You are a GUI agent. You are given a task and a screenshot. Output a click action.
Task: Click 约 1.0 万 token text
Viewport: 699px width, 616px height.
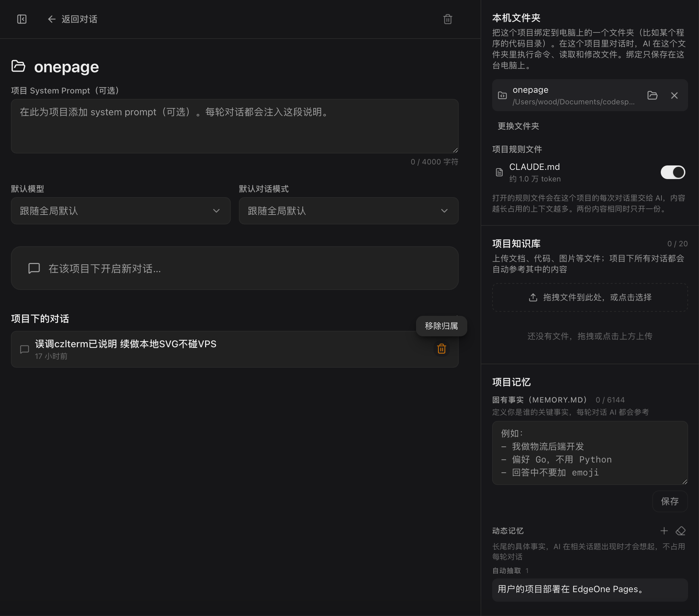535,179
